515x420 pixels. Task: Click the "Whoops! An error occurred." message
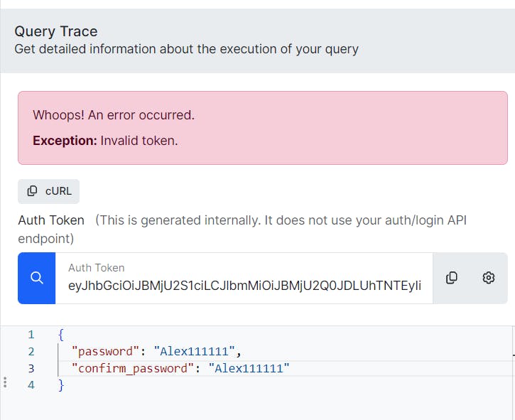(114, 115)
